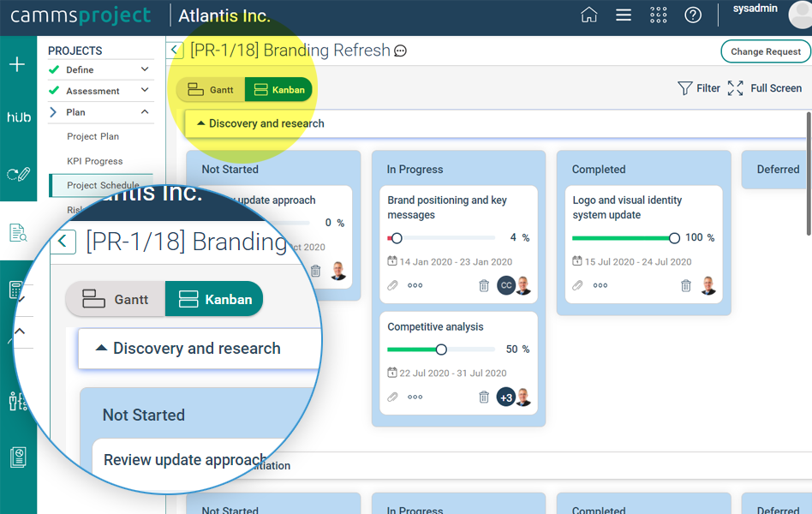The image size is (812, 514).
Task: Click the Full Screen arrows icon
Action: pos(736,88)
